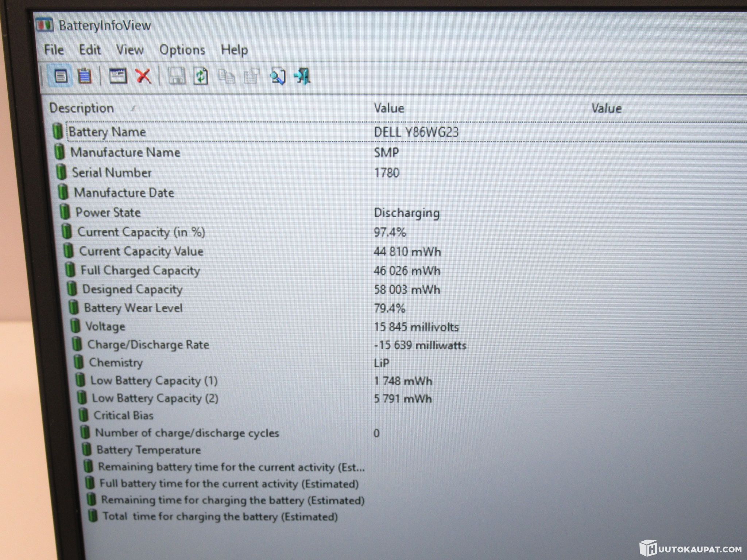Click the Refresh toolbar icon
Viewport: 747px width, 560px height.
coord(201,76)
